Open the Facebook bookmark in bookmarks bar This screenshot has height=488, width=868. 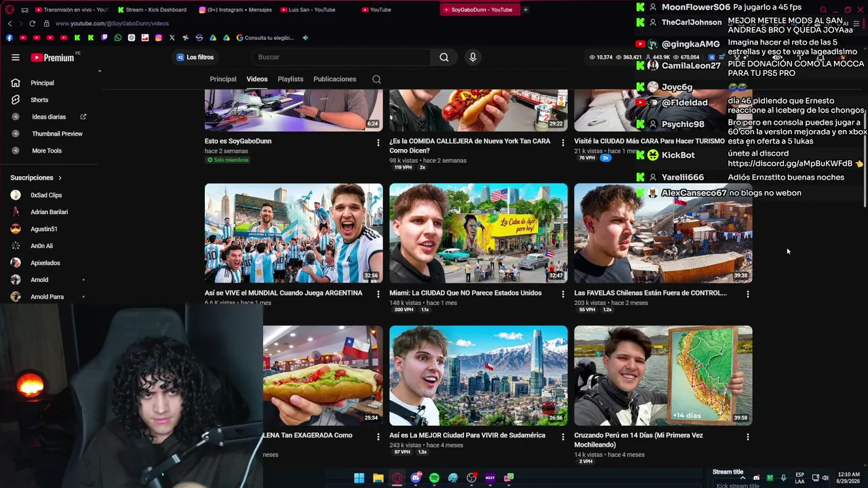point(9,38)
